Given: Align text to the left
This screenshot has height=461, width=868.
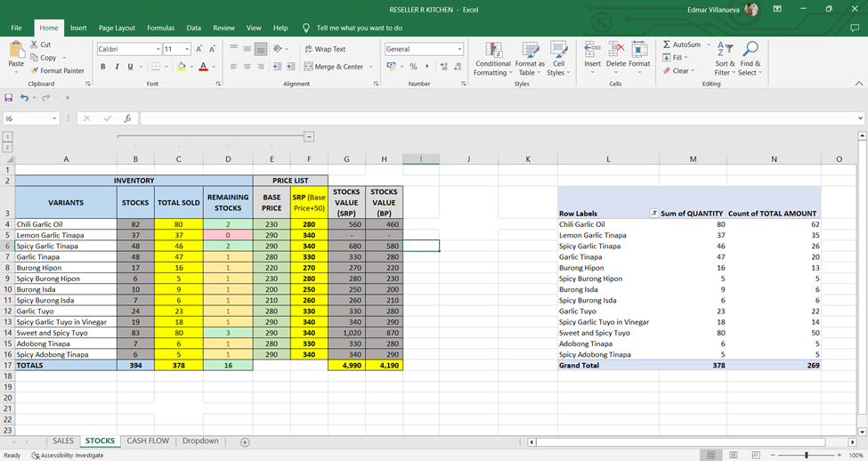Looking at the screenshot, I should point(233,67).
